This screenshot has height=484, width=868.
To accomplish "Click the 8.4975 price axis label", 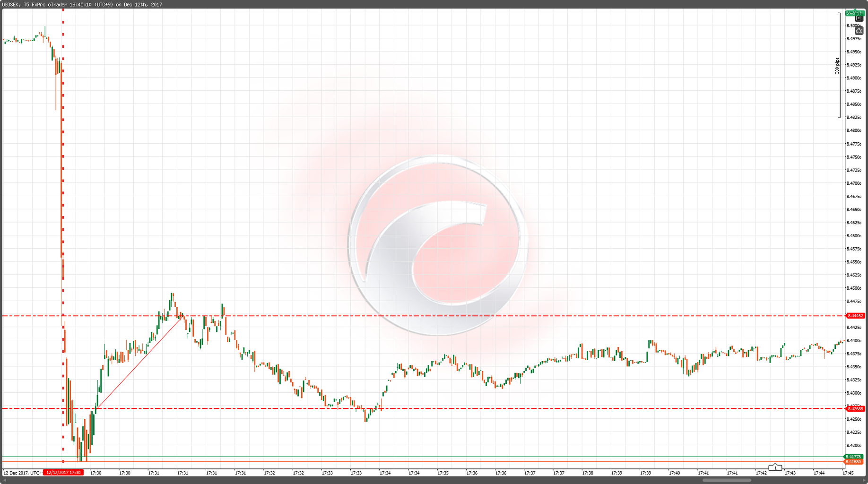I will coord(854,39).
